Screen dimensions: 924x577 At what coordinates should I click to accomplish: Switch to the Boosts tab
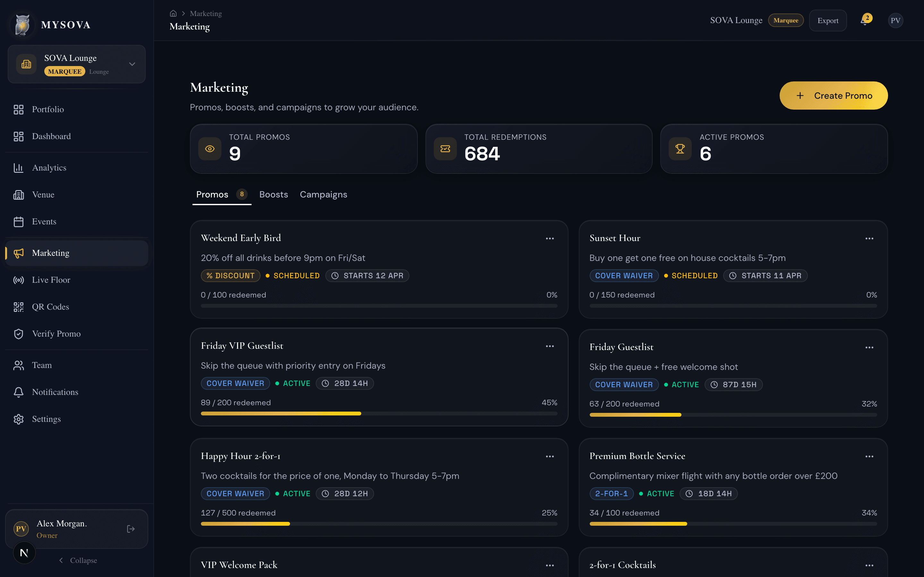click(x=273, y=195)
